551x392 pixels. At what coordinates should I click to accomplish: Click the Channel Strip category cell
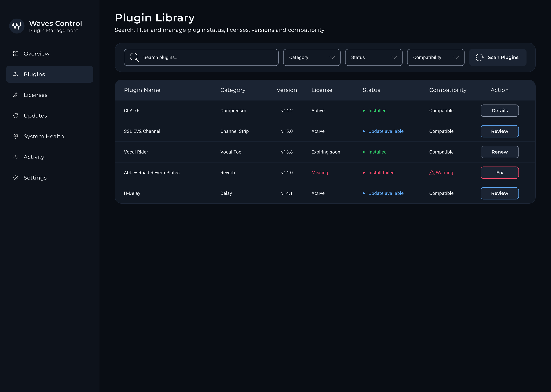(x=234, y=131)
